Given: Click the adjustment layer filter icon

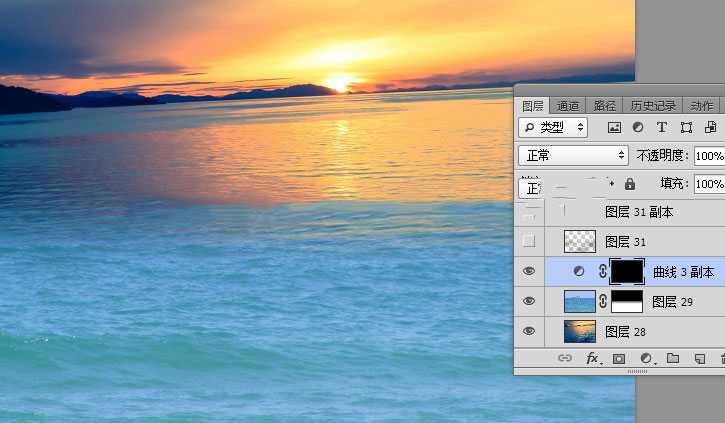Looking at the screenshot, I should click(637, 128).
